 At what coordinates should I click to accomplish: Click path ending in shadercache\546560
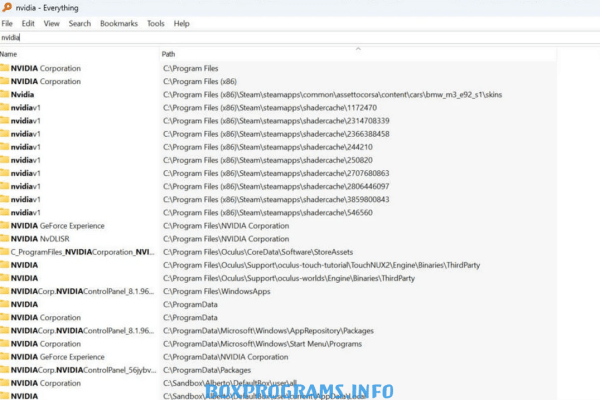pos(268,212)
